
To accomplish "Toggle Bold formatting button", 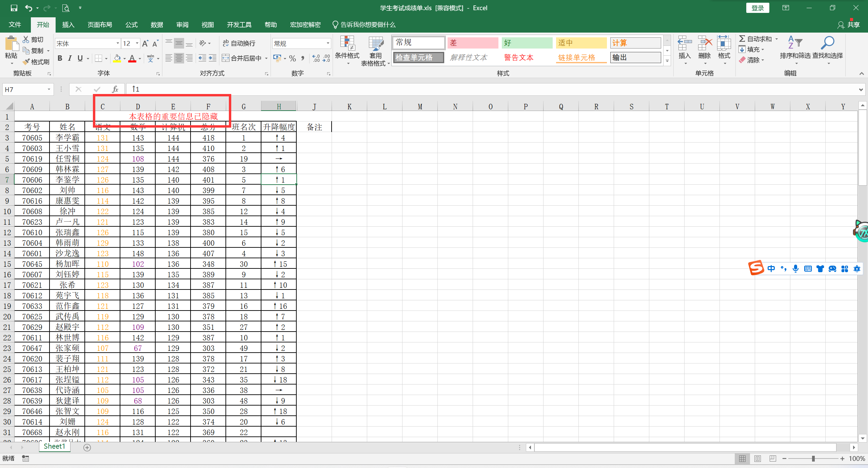I will 60,58.
